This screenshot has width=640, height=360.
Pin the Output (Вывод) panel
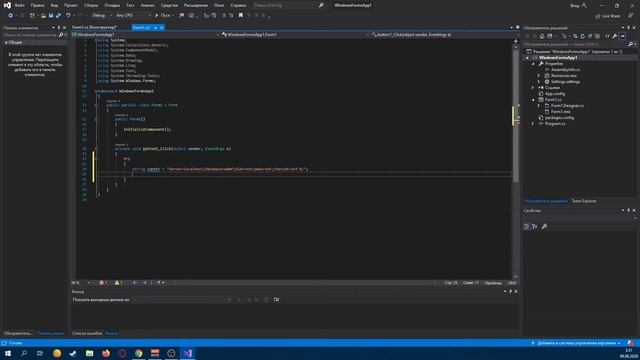click(511, 291)
